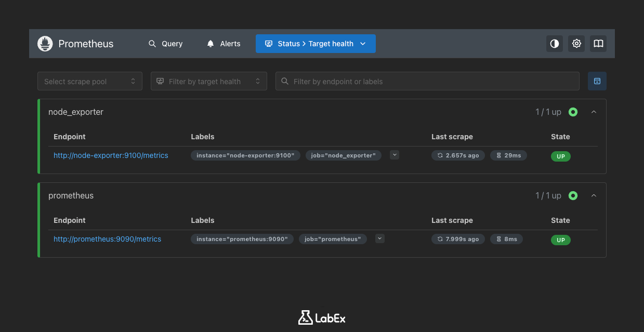Click the blue collapse-panels icon beside the search bar

[597, 81]
